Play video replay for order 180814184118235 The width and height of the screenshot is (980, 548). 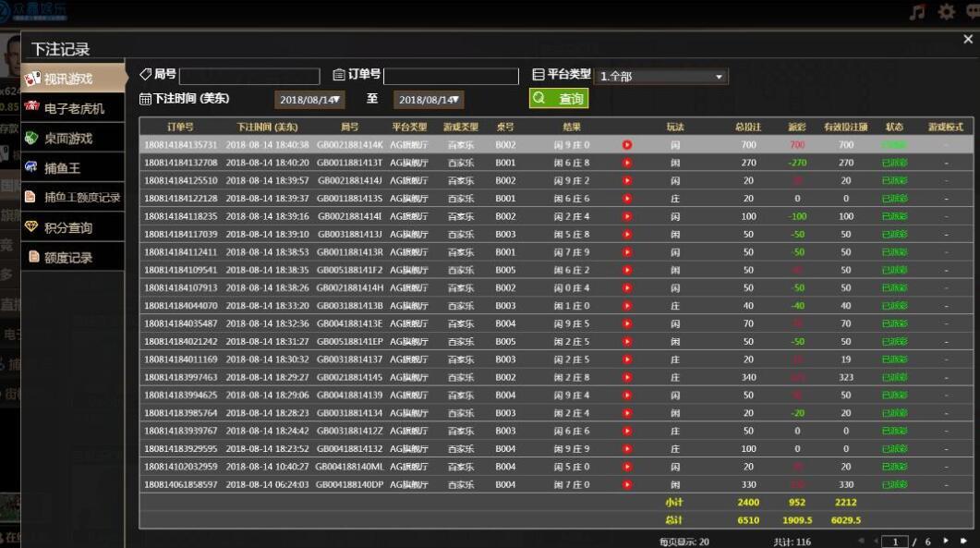click(x=627, y=216)
